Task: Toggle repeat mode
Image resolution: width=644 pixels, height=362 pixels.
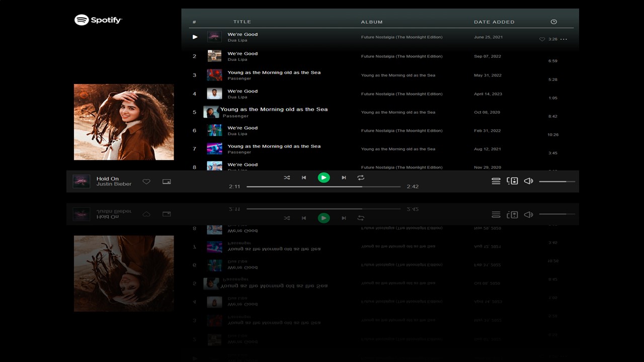Action: (361, 177)
